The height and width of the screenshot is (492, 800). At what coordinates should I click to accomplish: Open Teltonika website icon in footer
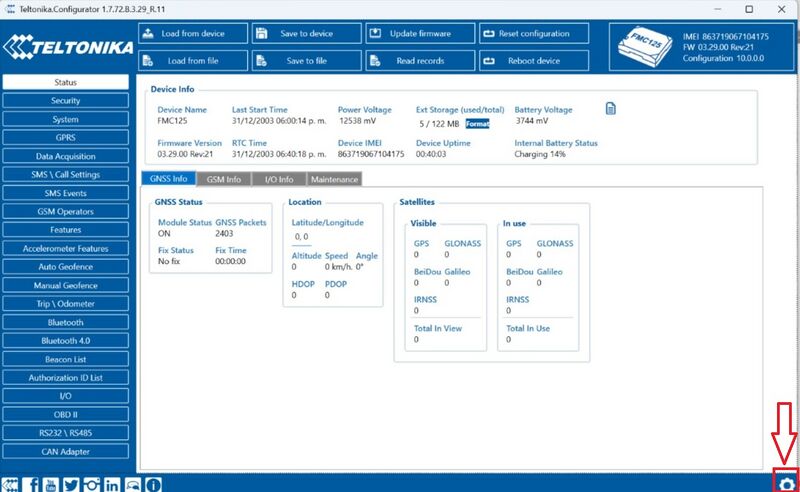click(x=10, y=484)
